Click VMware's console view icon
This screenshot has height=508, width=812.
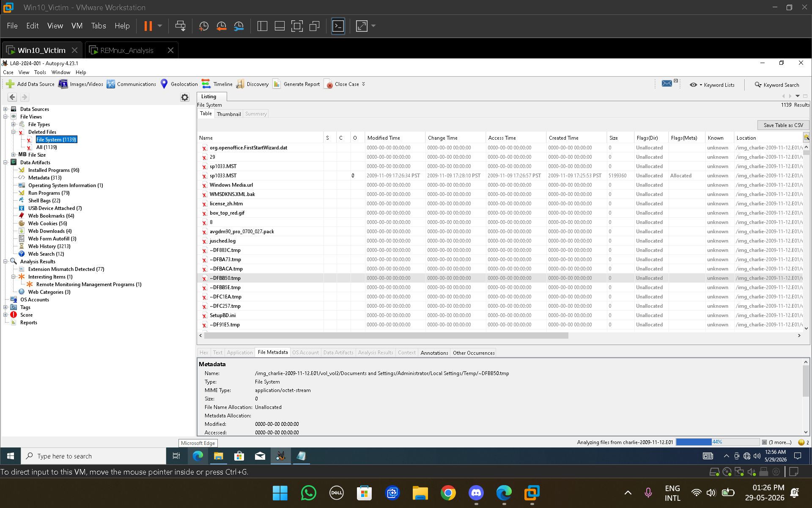pos(338,26)
